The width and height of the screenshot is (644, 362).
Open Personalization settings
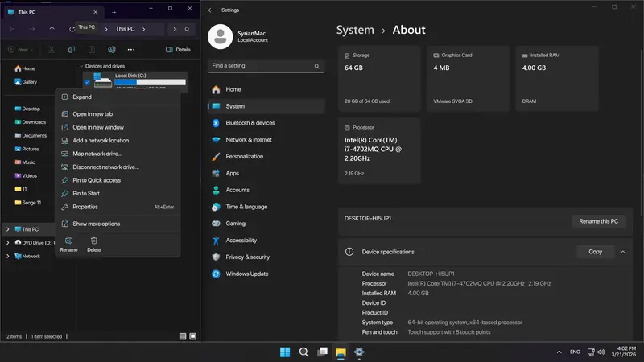point(266,157)
